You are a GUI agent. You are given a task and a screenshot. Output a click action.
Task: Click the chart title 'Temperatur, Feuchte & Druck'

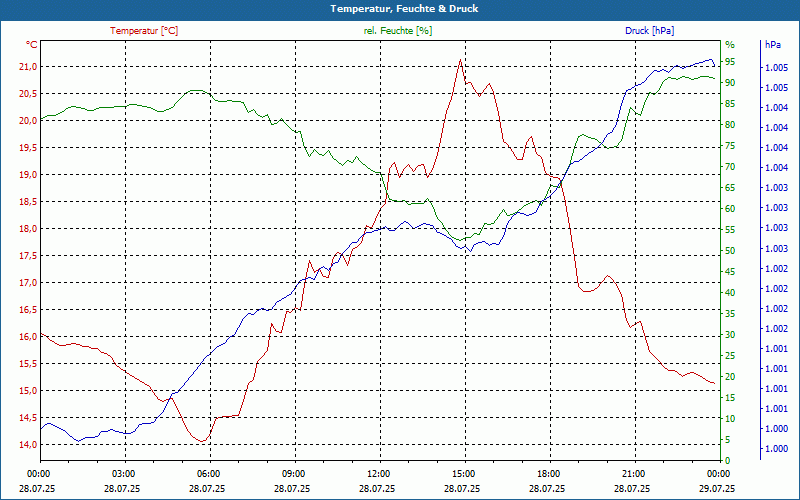click(404, 9)
